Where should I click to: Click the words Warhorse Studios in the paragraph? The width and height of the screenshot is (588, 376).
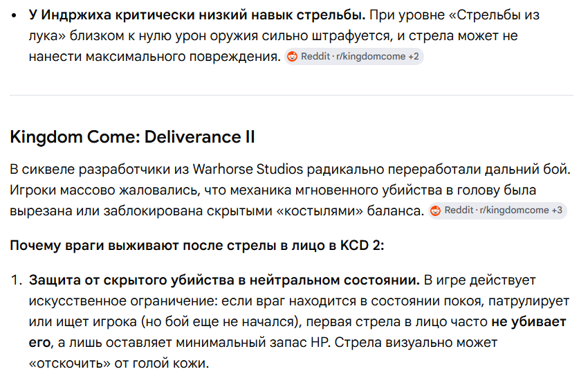pos(248,169)
